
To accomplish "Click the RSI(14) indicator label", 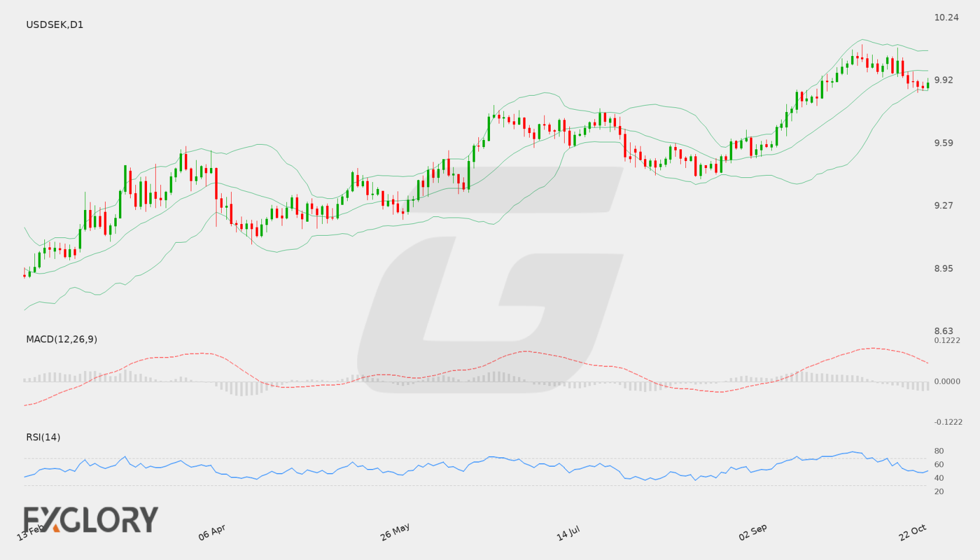I will click(x=43, y=437).
